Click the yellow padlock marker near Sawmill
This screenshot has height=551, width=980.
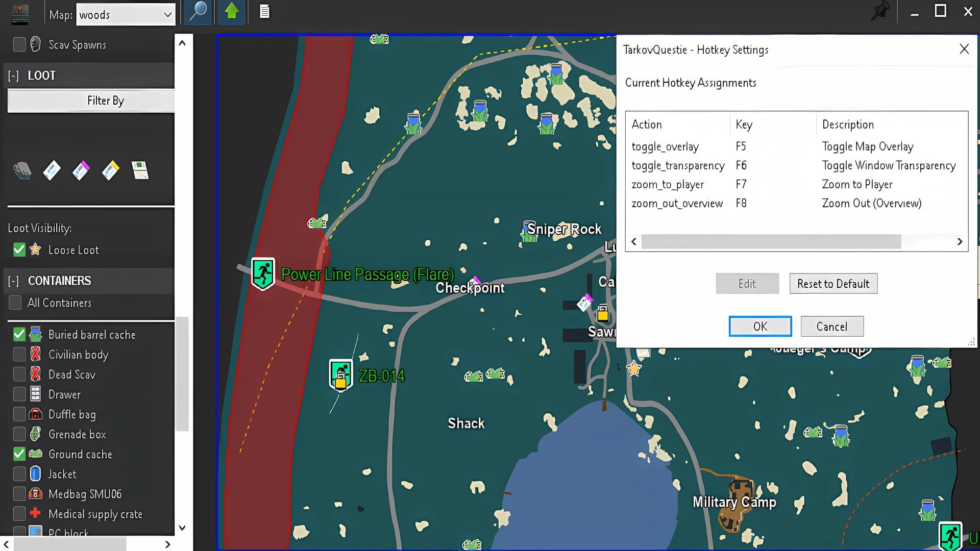click(x=603, y=313)
